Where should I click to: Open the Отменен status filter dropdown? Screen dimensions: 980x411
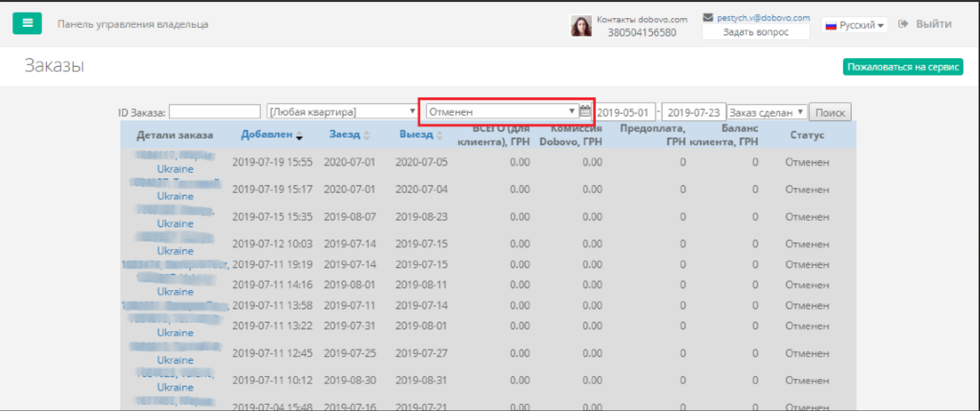[x=501, y=111]
